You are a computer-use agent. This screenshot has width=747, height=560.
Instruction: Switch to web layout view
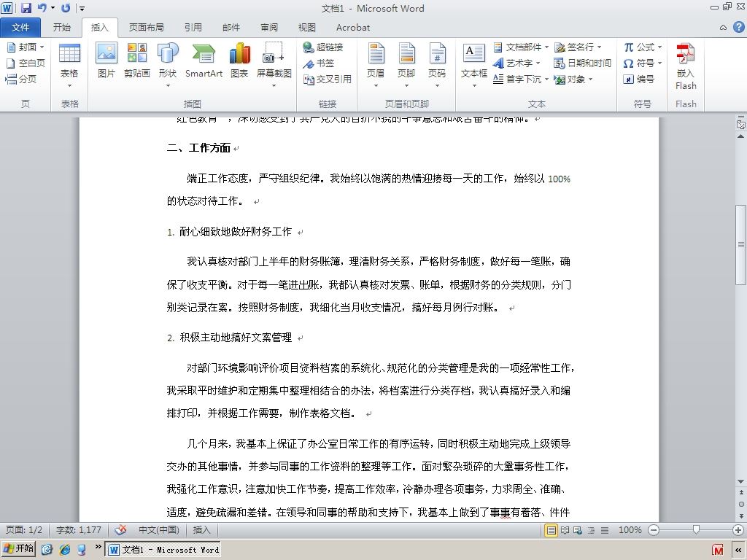[x=578, y=530]
